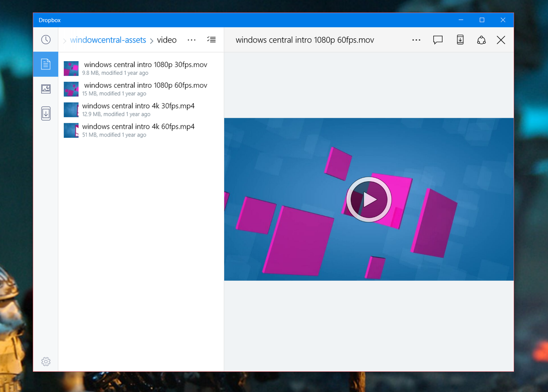Open comments for the previewed video

tap(437, 40)
